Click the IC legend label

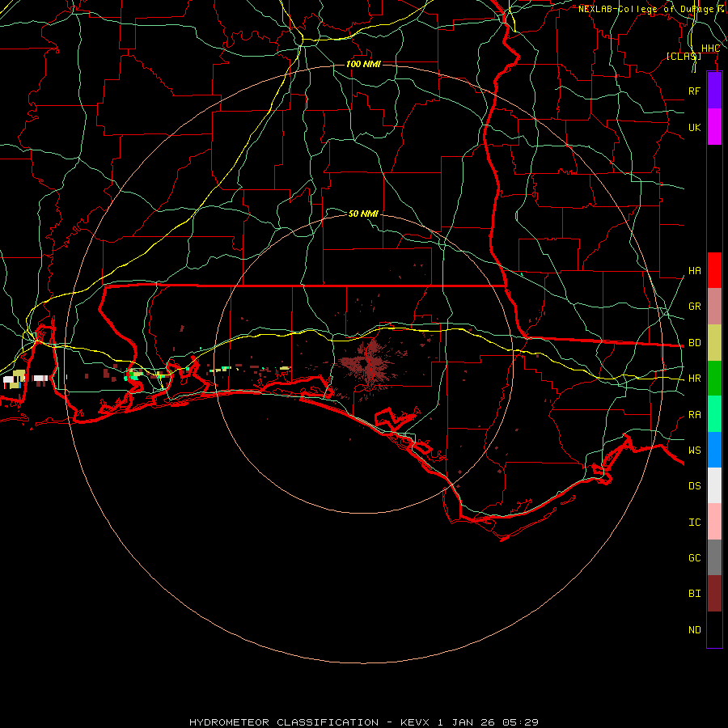[x=694, y=523]
